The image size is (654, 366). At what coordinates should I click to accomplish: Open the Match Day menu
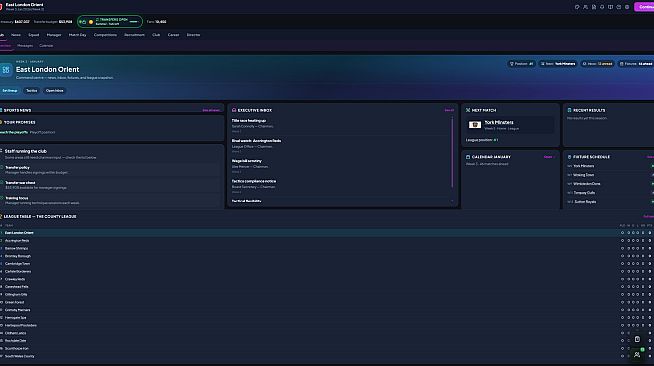pyautogui.click(x=78, y=35)
